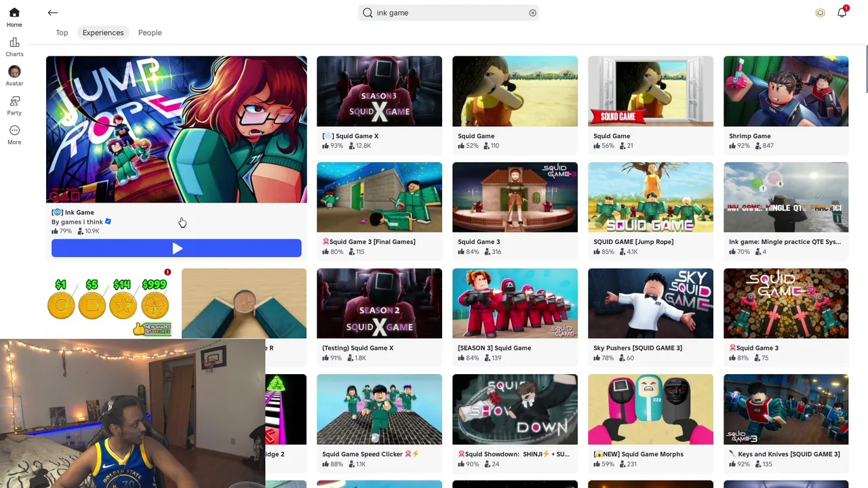Open Squid Game with 52% rating
The image size is (868, 488).
click(x=515, y=91)
